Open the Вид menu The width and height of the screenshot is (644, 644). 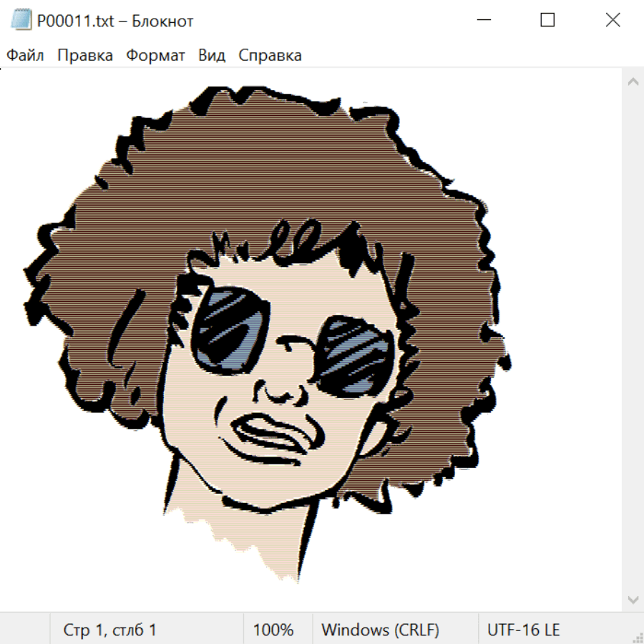[212, 56]
